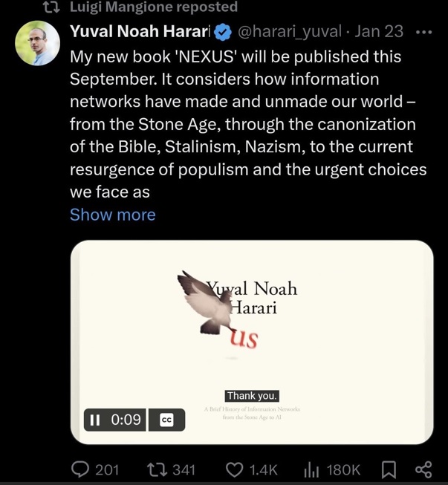Toggle closed captions with the CC button
The image size is (448, 485).
point(166,420)
